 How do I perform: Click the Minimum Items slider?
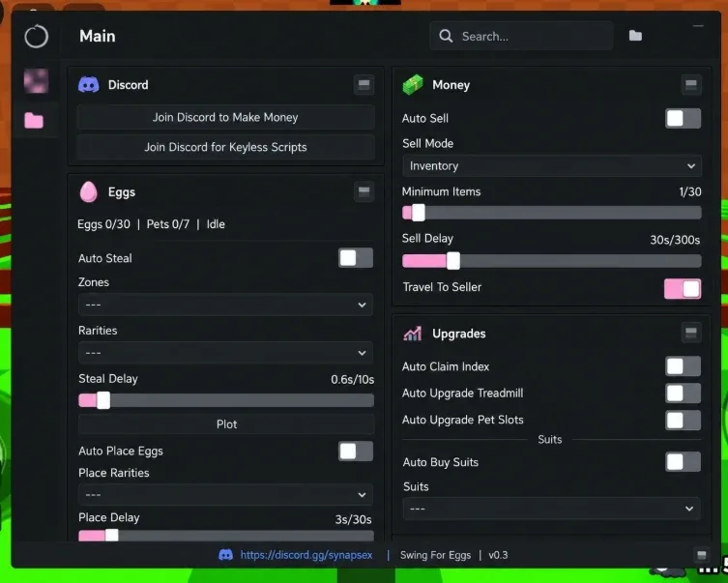(552, 213)
